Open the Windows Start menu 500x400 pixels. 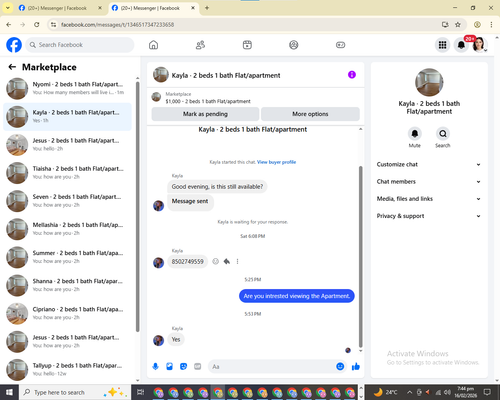pyautogui.click(x=9, y=392)
